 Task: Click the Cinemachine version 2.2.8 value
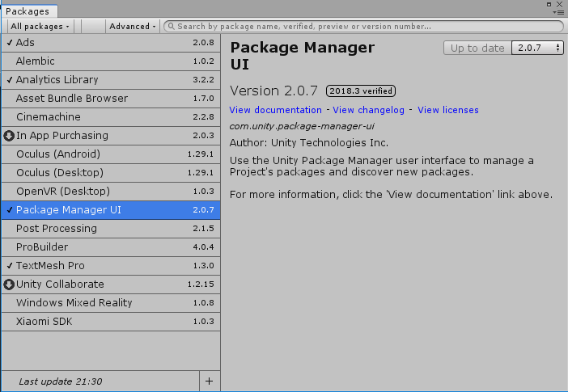pos(203,117)
